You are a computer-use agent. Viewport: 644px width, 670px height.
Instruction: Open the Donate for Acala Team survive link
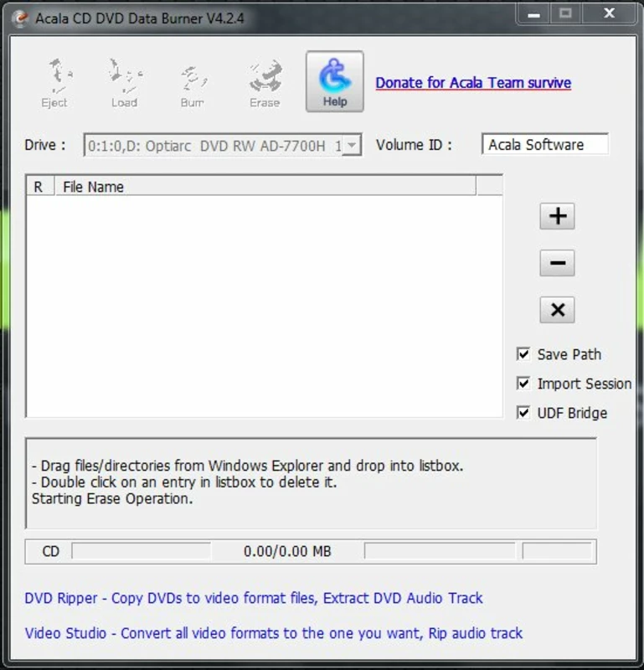(x=473, y=82)
